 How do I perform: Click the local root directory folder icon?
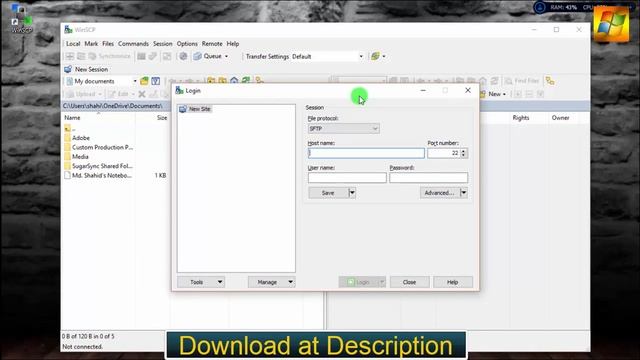tap(222, 80)
